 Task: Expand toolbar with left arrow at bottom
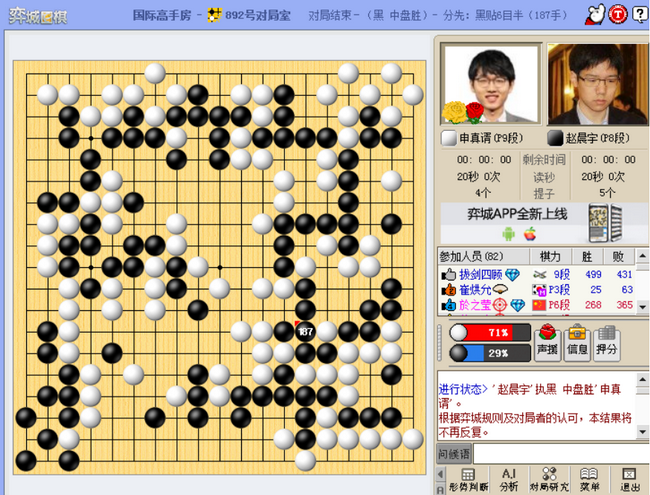click(440, 474)
